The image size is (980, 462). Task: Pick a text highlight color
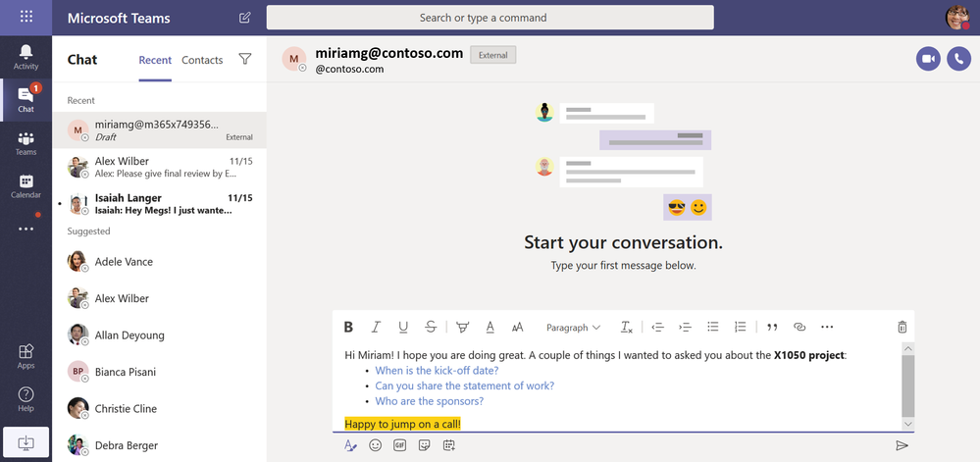tap(462, 327)
